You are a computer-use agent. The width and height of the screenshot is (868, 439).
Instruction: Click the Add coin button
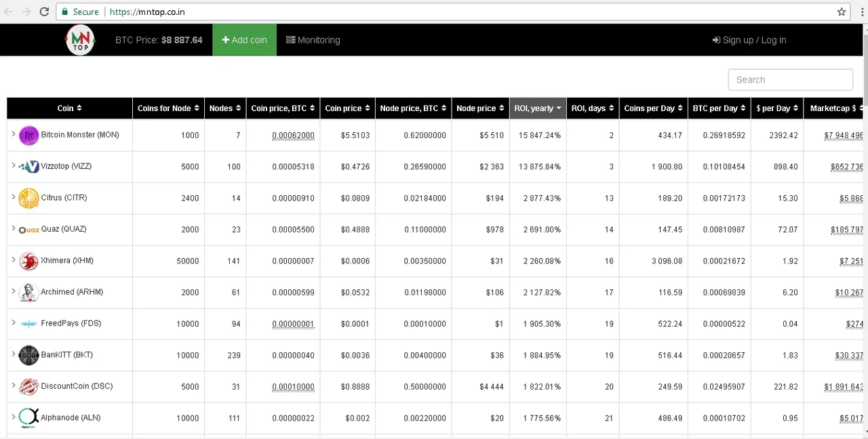coord(245,40)
